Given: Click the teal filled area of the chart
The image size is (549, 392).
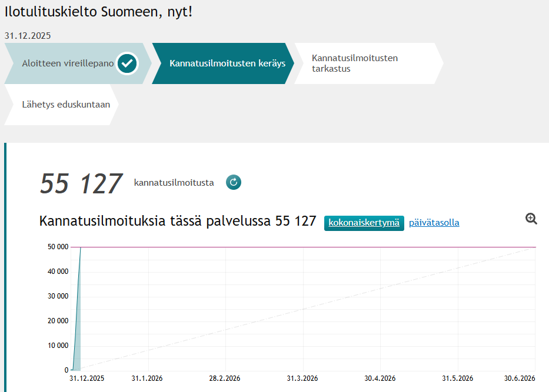Looking at the screenshot, I should click(x=78, y=336).
